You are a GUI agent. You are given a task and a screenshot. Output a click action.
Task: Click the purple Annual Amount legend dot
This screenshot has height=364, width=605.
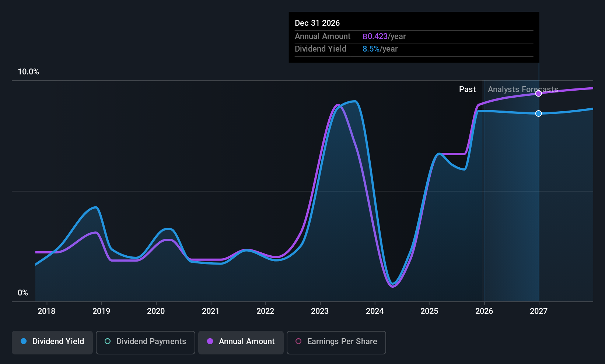click(210, 342)
